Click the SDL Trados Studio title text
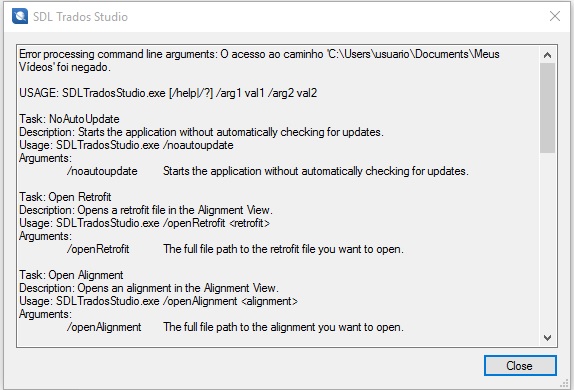This screenshot has height=390, width=574. point(80,17)
